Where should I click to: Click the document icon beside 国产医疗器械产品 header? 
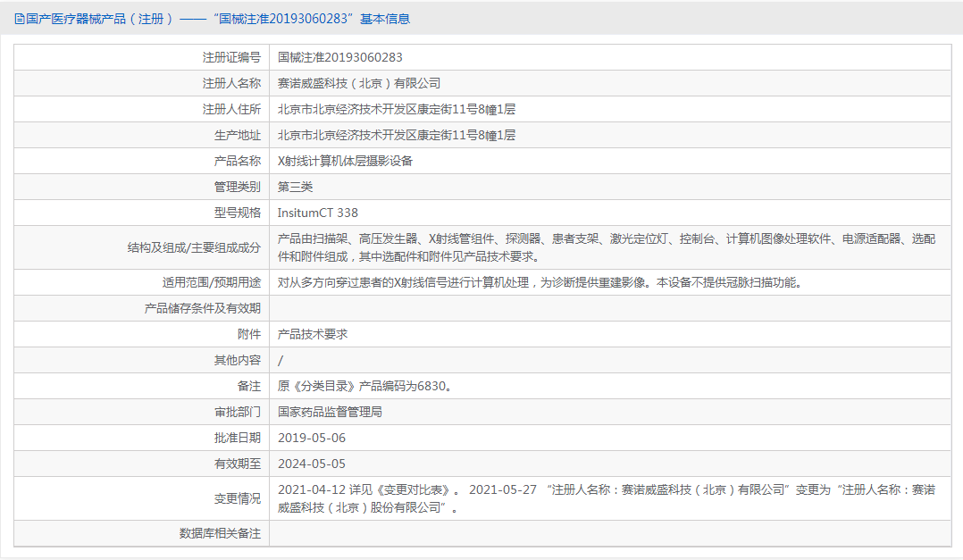[x=19, y=19]
